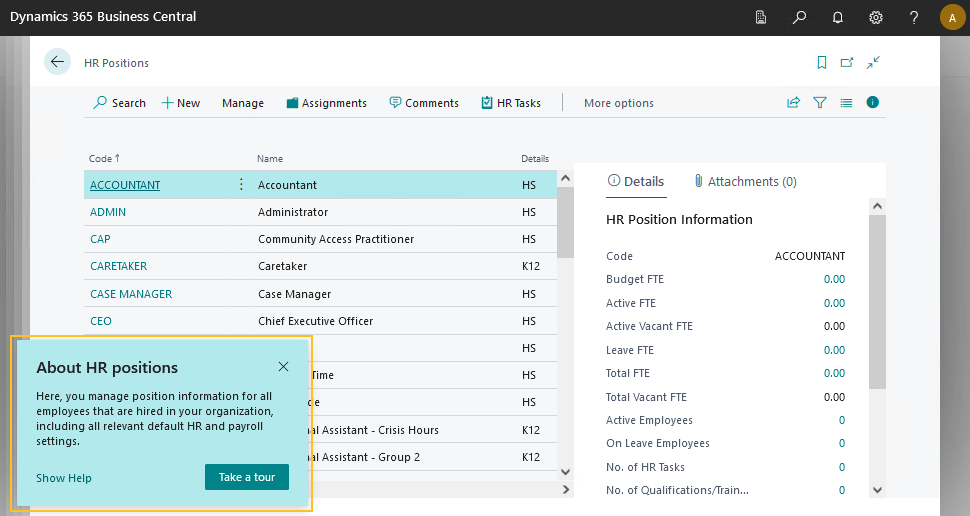Click the help question mark icon
The width and height of the screenshot is (970, 516).
pyautogui.click(x=913, y=17)
